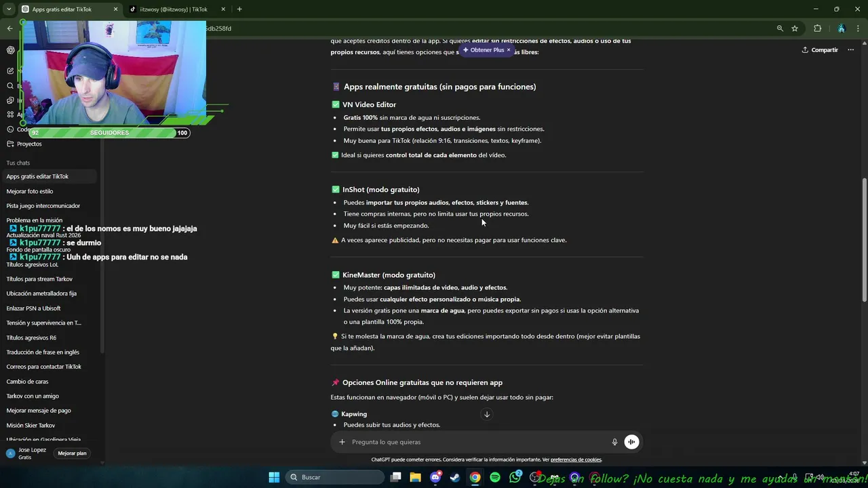Open the Misión Skier Tarkov chat
The image size is (868, 488).
(49, 426)
